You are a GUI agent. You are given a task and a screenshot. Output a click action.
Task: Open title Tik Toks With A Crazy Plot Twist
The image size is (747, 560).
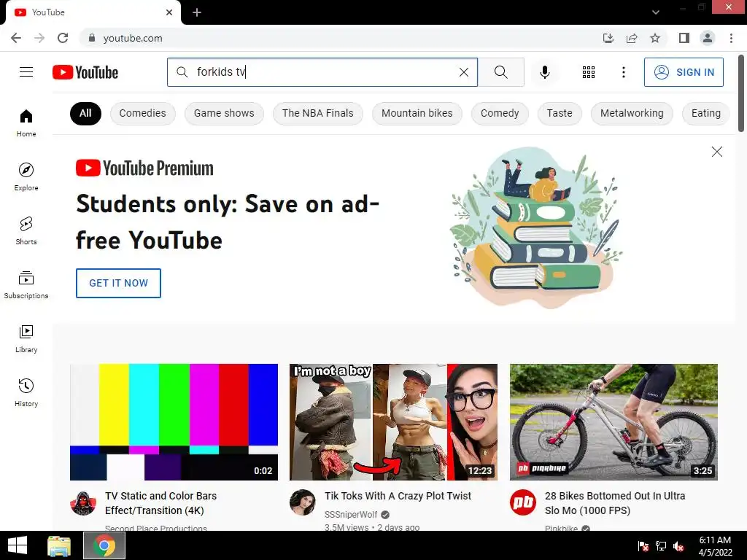tap(398, 496)
